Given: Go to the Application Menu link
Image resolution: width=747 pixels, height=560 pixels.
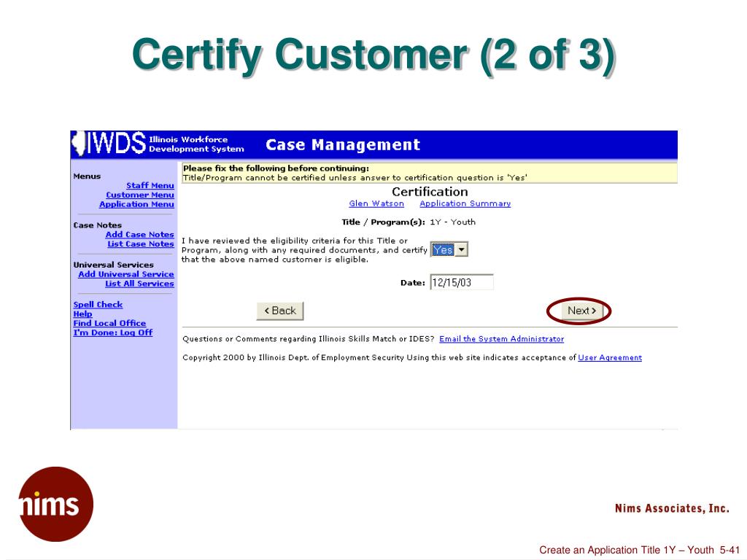Looking at the screenshot, I should (x=136, y=204).
